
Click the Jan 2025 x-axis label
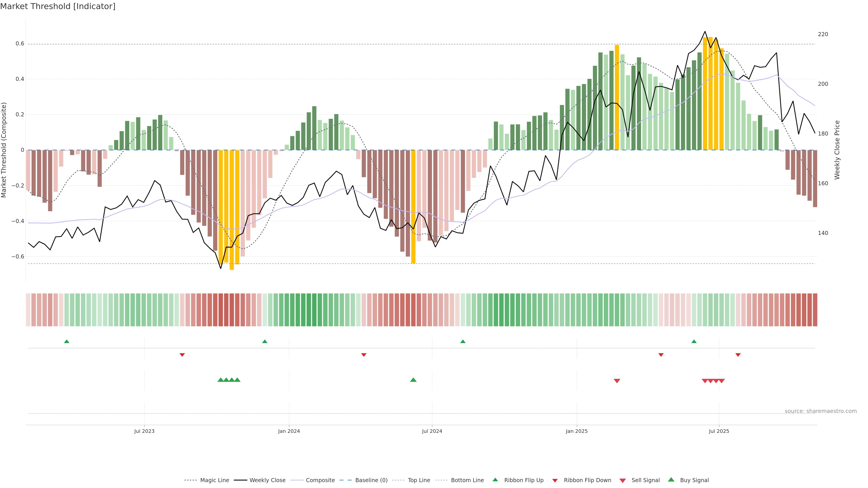pos(577,432)
